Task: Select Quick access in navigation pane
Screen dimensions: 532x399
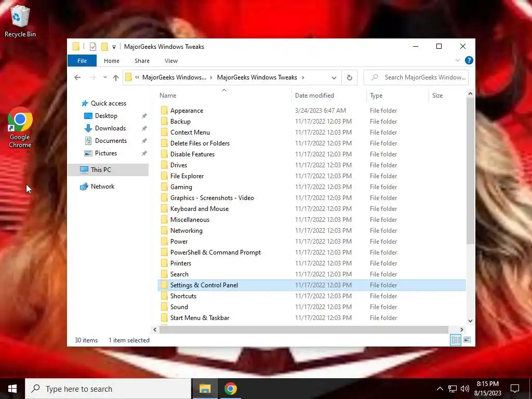Action: (108, 103)
